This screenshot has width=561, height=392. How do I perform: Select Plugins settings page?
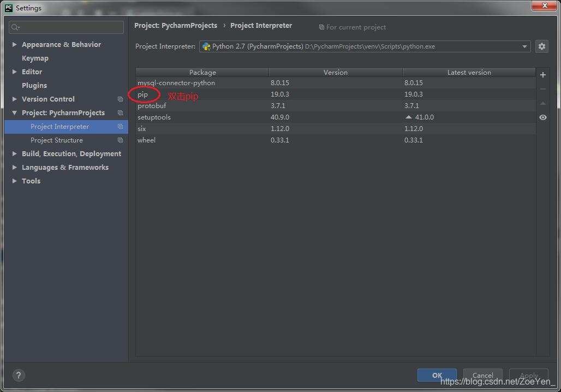pos(34,86)
